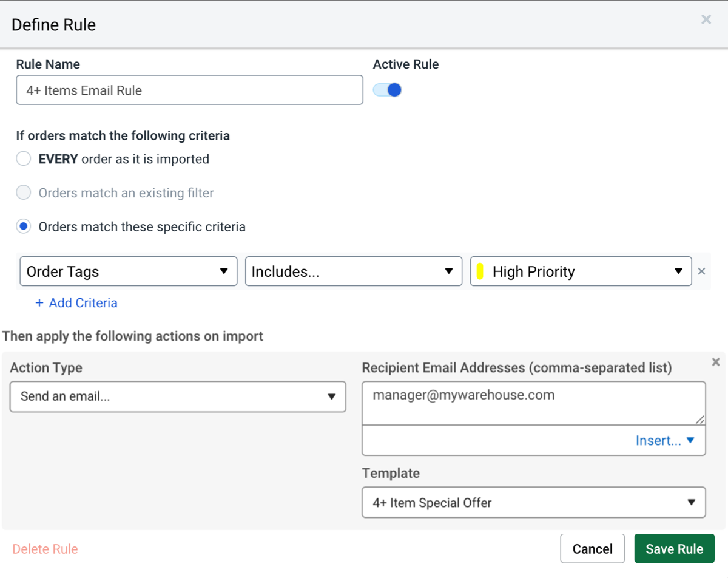Toggle the Active Rule switch
This screenshot has height=578, width=728.
388,90
